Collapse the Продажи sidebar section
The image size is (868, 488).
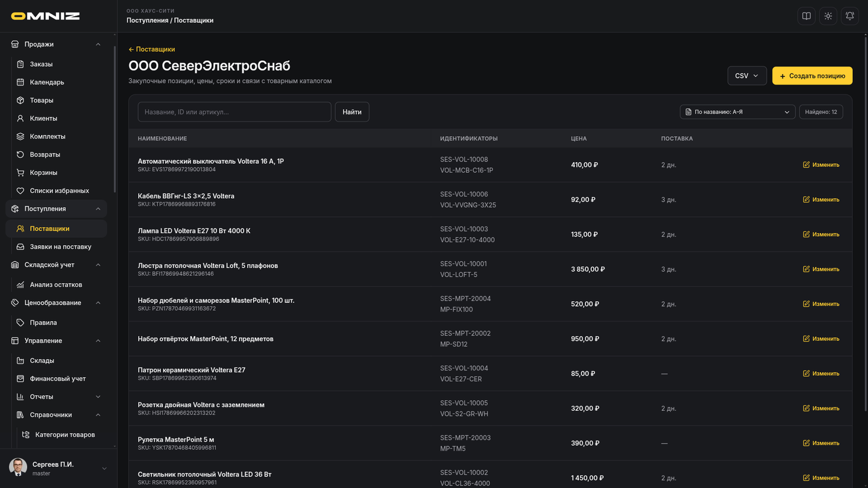pos(98,44)
